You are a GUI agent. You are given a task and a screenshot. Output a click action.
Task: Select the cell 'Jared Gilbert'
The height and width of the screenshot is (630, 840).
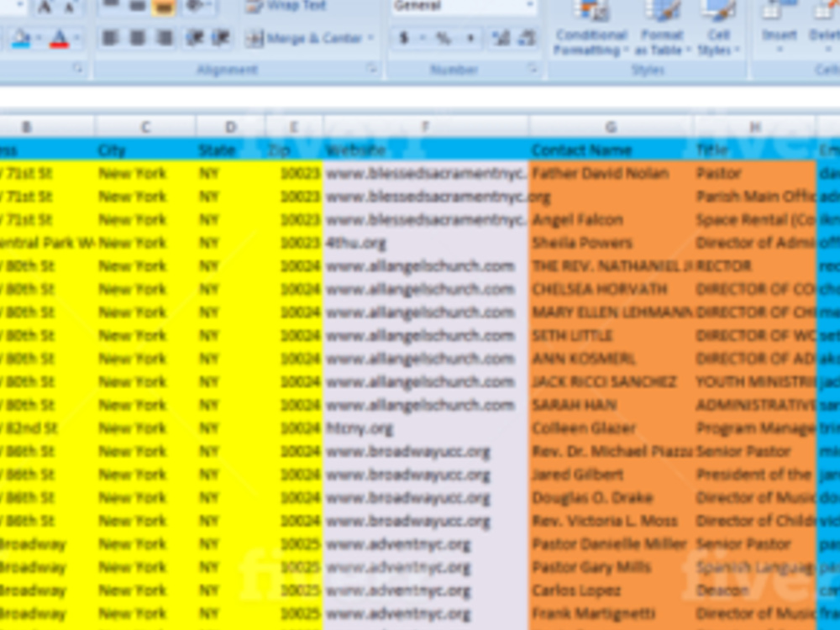[611, 475]
